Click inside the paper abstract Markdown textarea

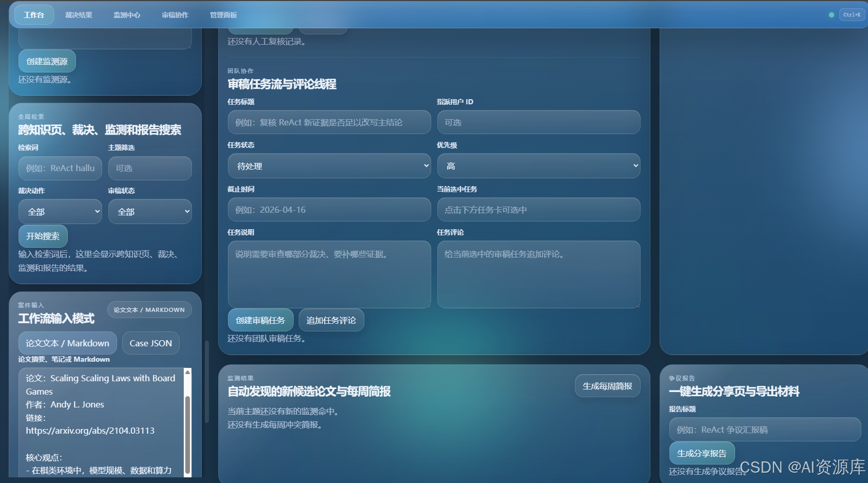pos(101,422)
